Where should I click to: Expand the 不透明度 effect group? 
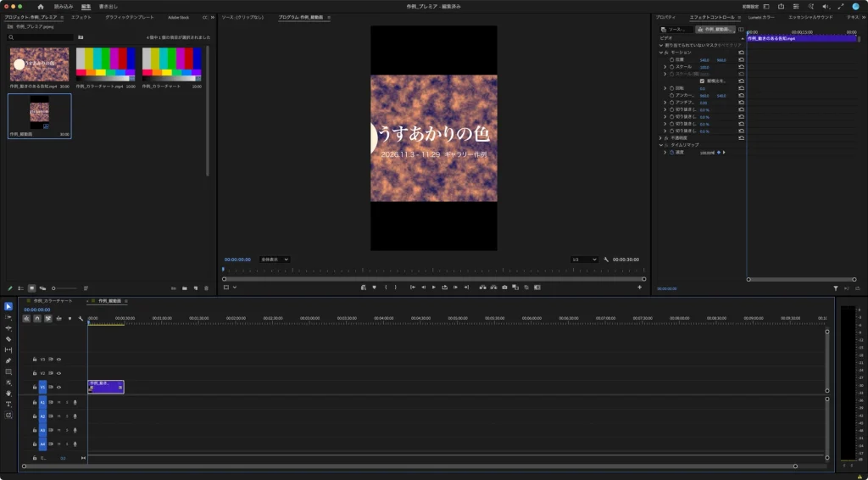660,138
